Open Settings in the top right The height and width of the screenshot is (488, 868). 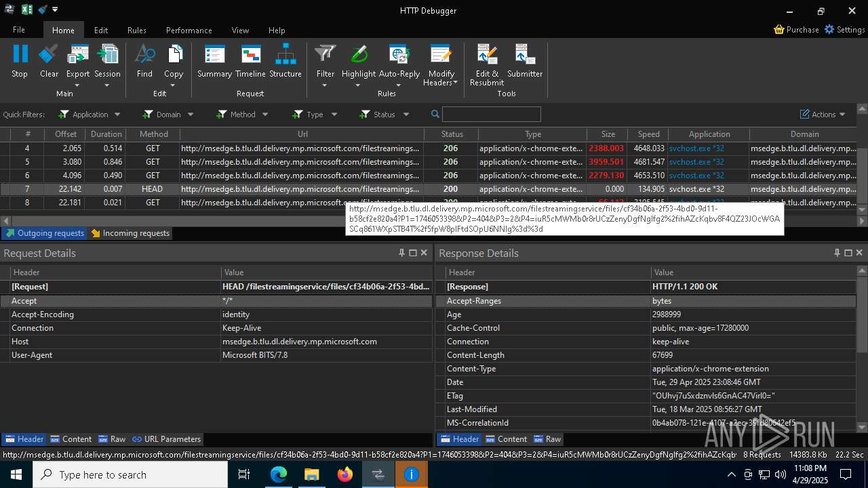coord(844,30)
